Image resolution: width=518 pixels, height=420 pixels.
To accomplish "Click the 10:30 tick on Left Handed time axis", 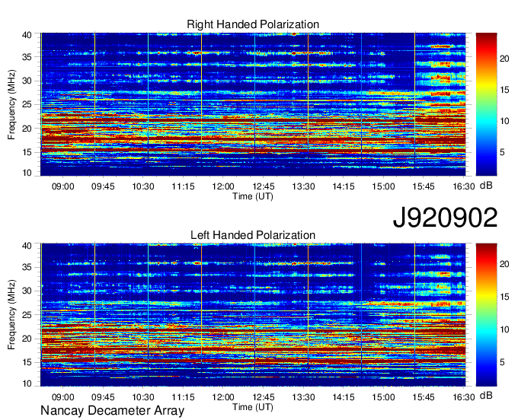I will tap(143, 397).
